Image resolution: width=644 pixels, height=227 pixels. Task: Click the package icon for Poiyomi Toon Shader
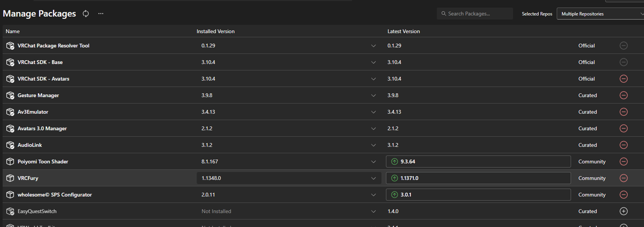pyautogui.click(x=10, y=162)
